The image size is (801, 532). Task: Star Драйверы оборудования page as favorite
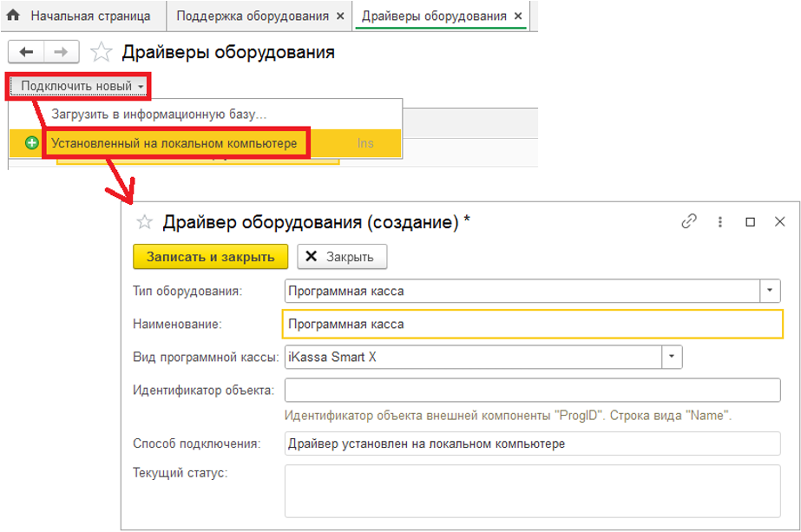pos(102,52)
